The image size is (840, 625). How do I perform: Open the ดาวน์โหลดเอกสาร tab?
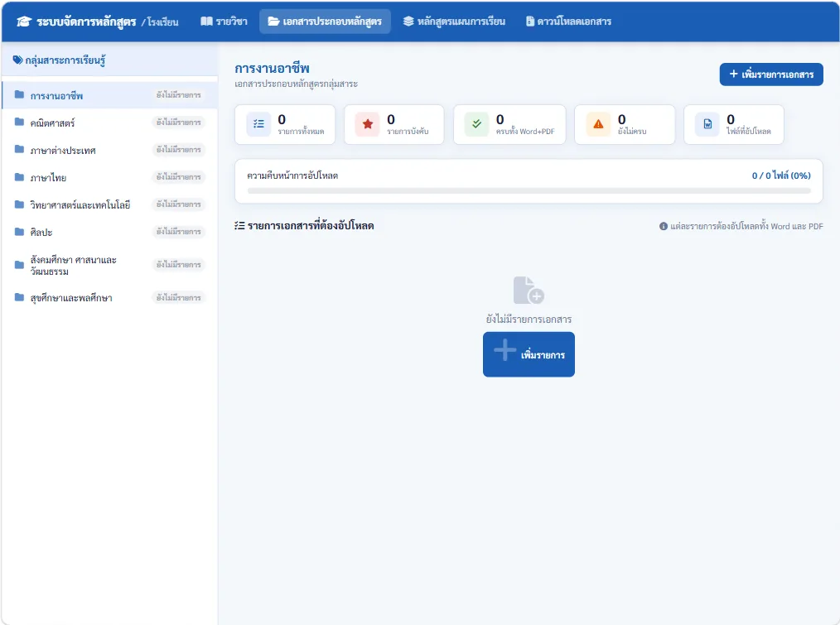(568, 22)
